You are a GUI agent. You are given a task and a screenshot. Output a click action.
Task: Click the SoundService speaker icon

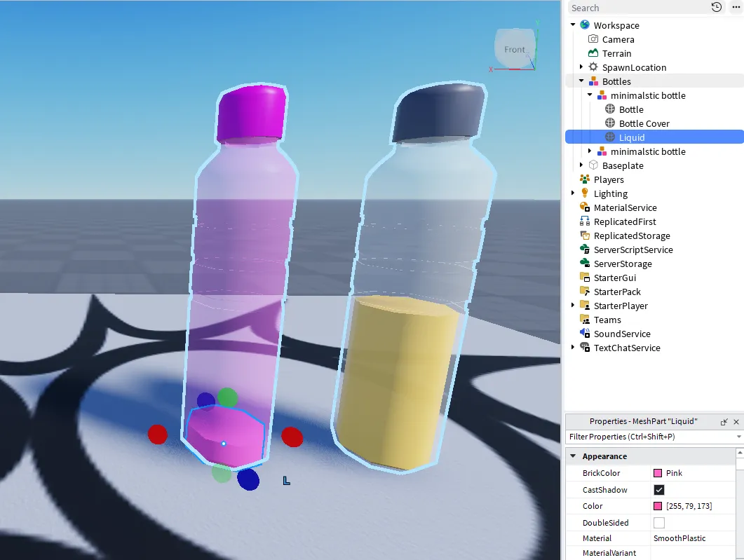585,334
